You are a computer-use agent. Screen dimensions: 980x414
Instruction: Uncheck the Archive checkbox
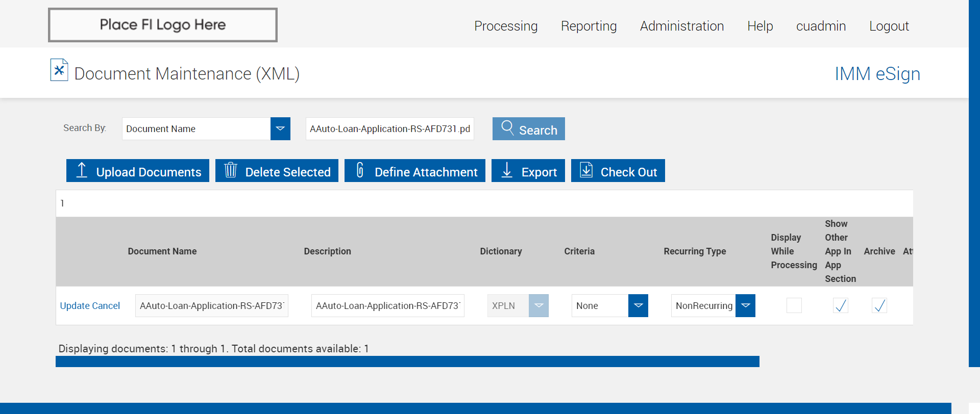[x=879, y=305]
